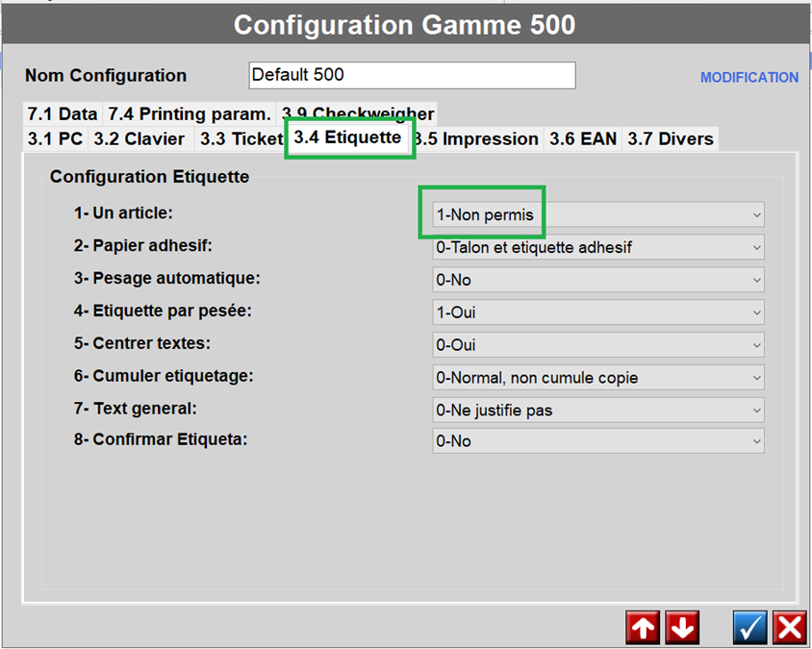Select the 3.3 Ticket tab
Image resolution: width=812 pixels, height=649 pixels.
pos(241,139)
